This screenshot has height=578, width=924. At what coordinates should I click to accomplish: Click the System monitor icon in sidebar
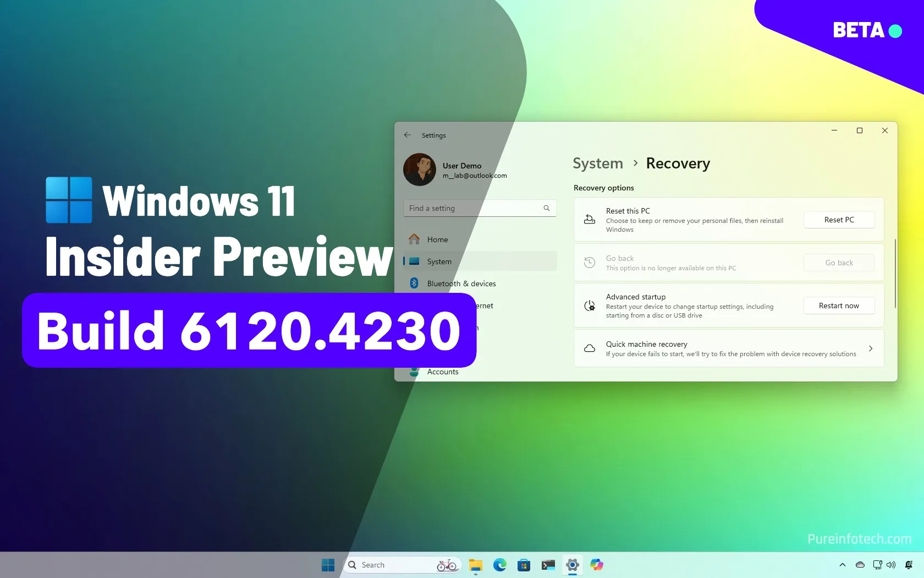click(x=414, y=261)
